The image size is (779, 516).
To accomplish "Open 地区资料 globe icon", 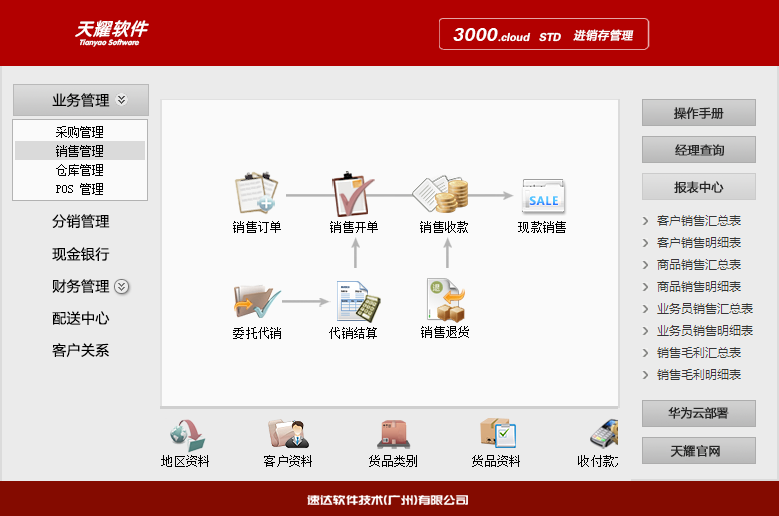I will pos(185,434).
